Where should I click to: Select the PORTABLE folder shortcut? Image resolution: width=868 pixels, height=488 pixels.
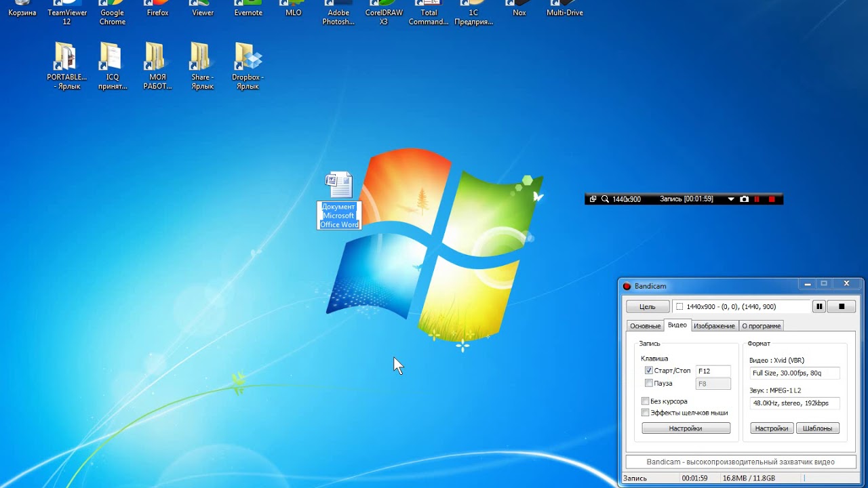66,65
